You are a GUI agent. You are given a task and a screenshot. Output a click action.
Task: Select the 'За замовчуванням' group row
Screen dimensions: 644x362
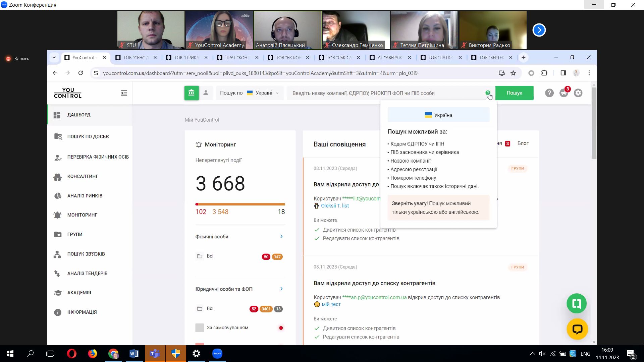tap(240, 327)
